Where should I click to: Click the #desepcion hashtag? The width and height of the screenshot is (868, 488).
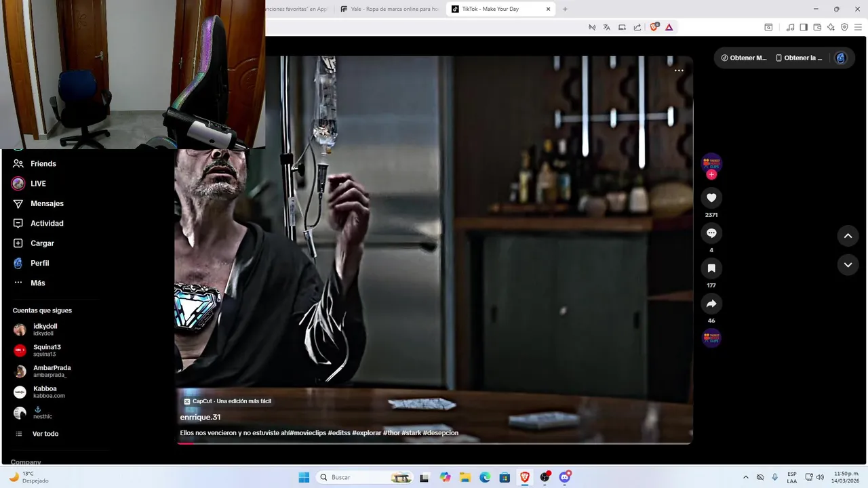point(441,433)
